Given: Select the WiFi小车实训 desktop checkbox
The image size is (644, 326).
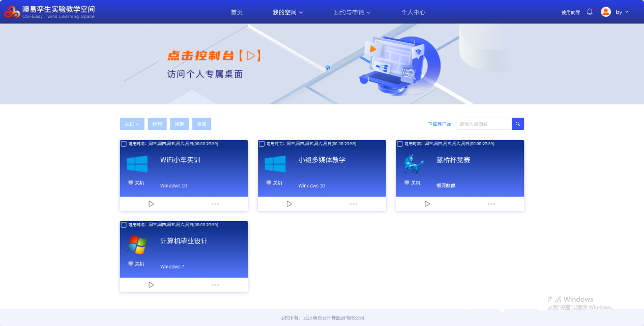Looking at the screenshot, I should (x=124, y=144).
